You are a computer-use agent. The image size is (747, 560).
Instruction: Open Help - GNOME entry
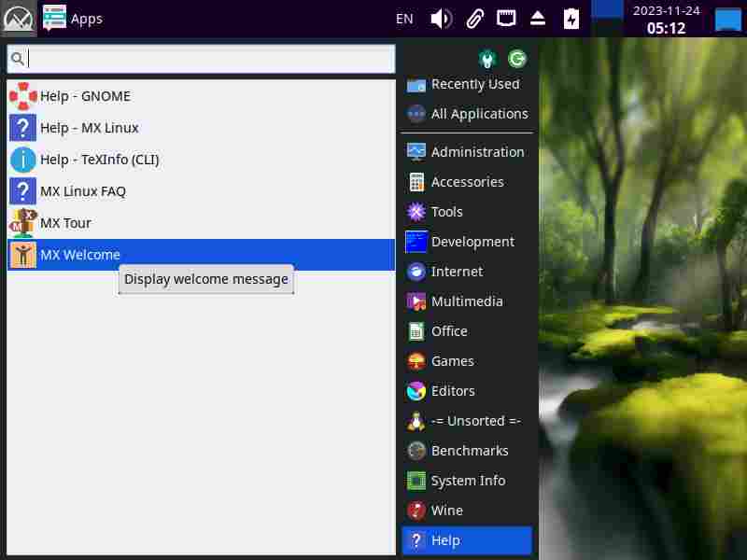(201, 96)
